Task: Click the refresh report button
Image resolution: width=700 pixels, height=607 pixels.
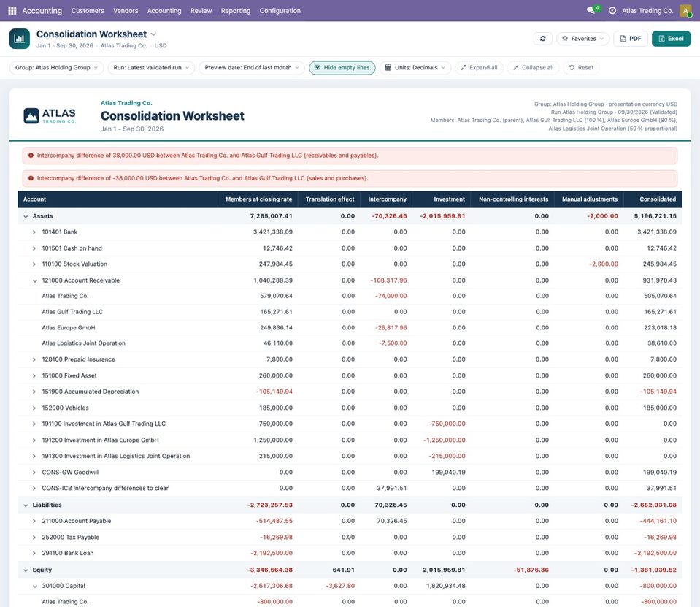Action: click(x=543, y=39)
